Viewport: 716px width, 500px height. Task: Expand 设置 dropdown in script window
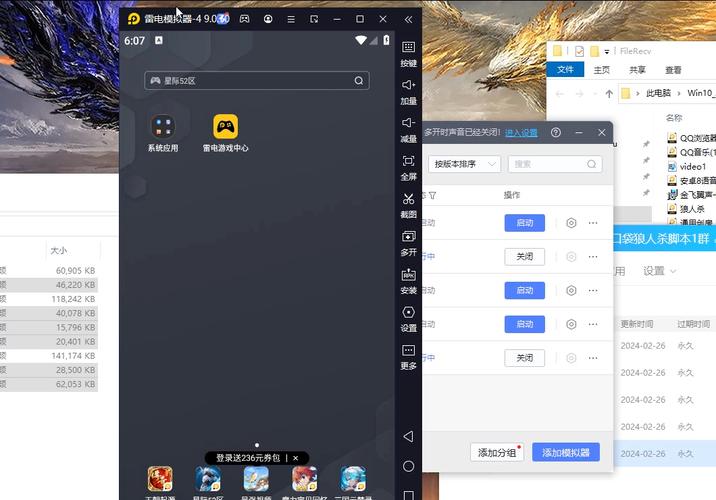point(659,271)
